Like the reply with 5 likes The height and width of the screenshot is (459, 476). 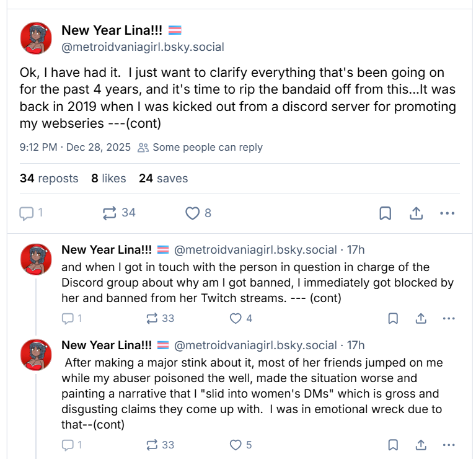(236, 445)
